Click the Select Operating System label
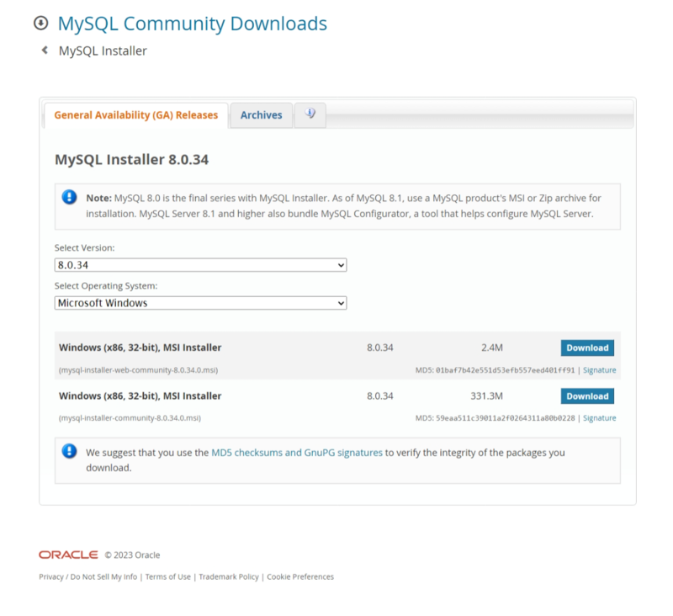673x616 pixels. (106, 286)
